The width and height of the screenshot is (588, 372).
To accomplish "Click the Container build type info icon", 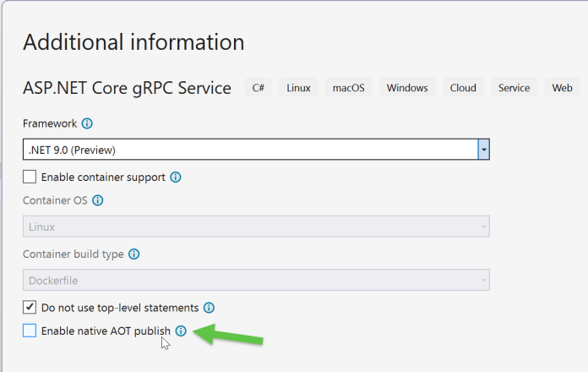I will (133, 254).
